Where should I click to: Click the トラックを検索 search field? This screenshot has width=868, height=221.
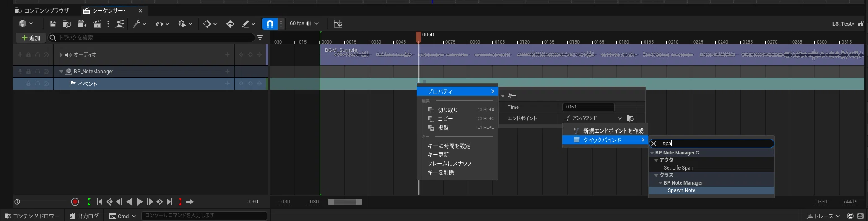pos(151,38)
